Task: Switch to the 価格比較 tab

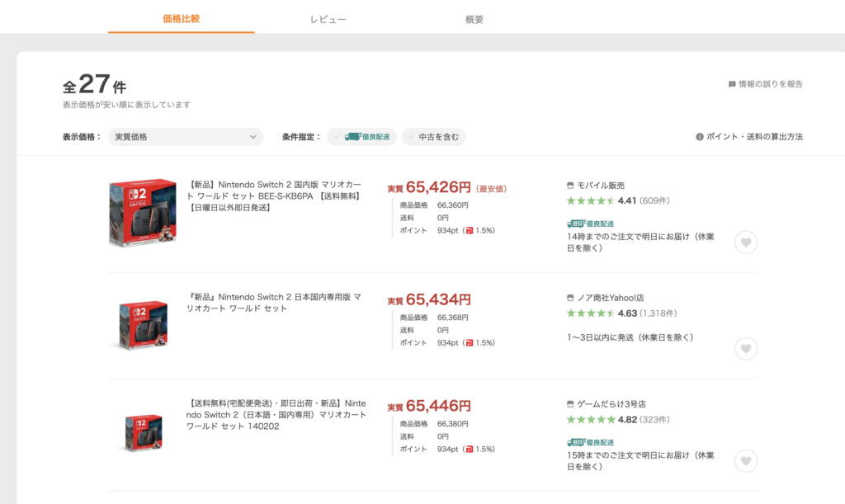Action: pyautogui.click(x=181, y=19)
